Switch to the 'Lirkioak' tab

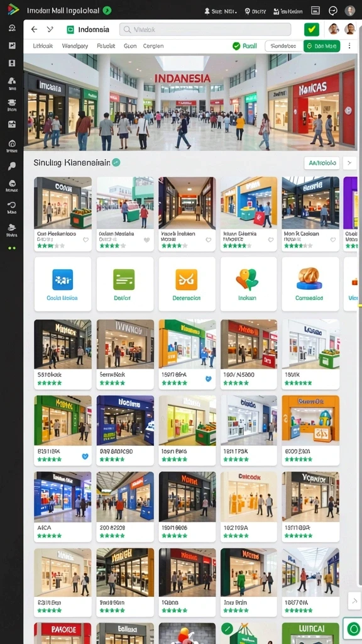(x=43, y=46)
